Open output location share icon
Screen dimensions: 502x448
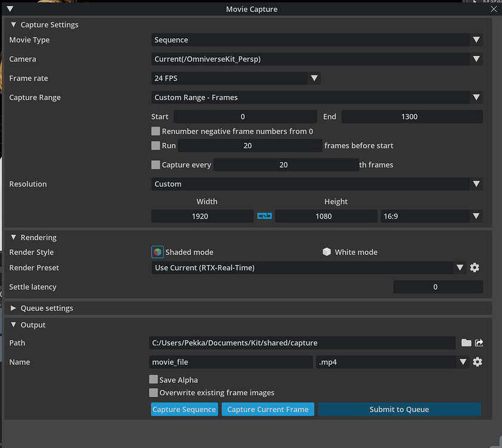pyautogui.click(x=479, y=343)
